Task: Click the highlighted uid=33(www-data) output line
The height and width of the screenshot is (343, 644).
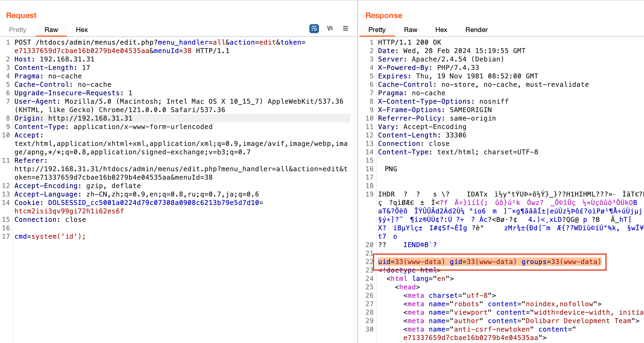Action: [x=489, y=262]
